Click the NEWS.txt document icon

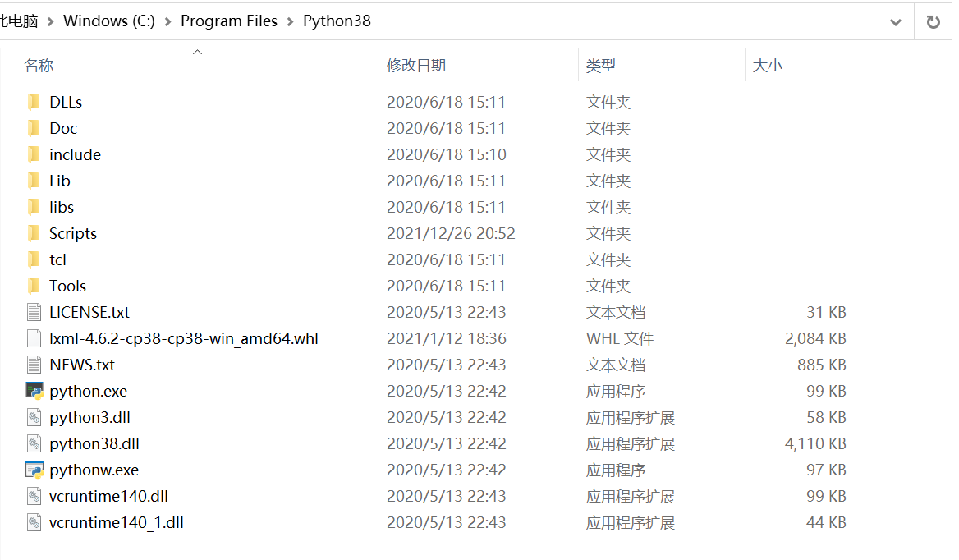click(34, 365)
